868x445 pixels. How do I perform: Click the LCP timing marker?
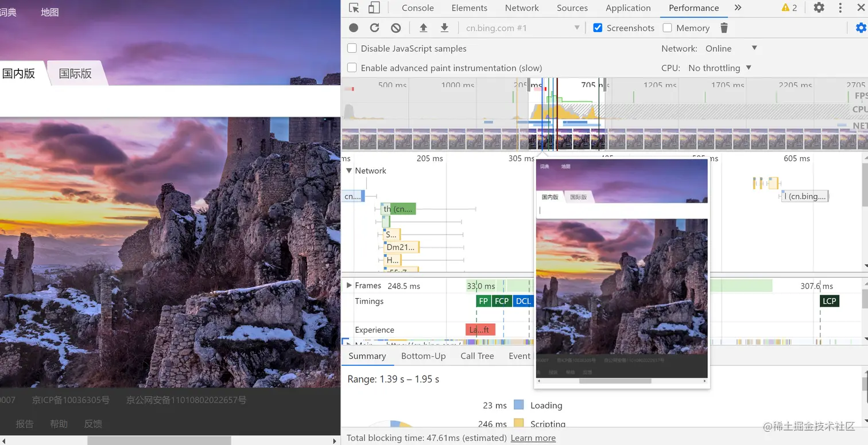[830, 301]
